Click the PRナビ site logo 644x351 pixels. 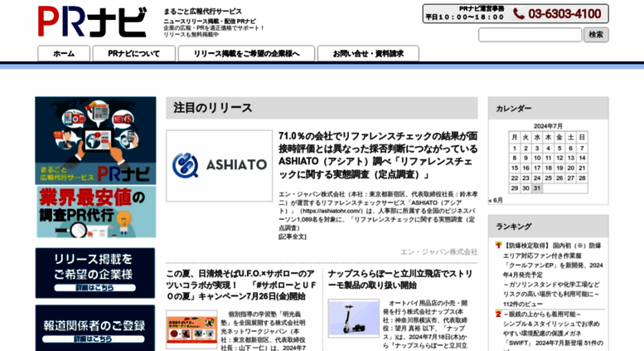click(x=92, y=22)
